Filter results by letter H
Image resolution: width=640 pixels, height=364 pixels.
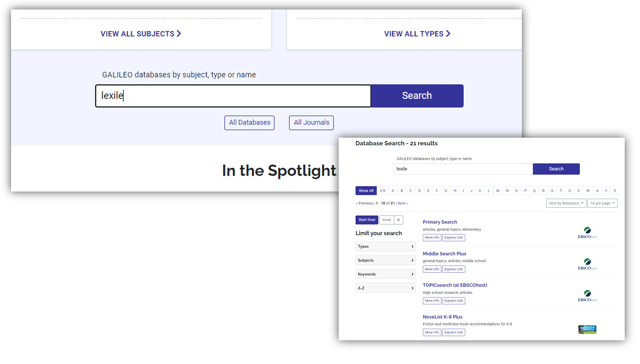(455, 190)
